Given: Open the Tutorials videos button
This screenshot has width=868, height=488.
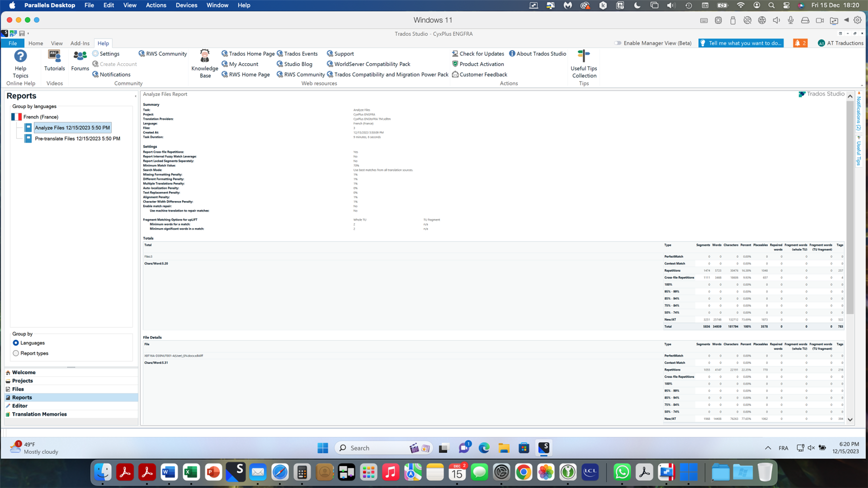Looking at the screenshot, I should [x=54, y=61].
